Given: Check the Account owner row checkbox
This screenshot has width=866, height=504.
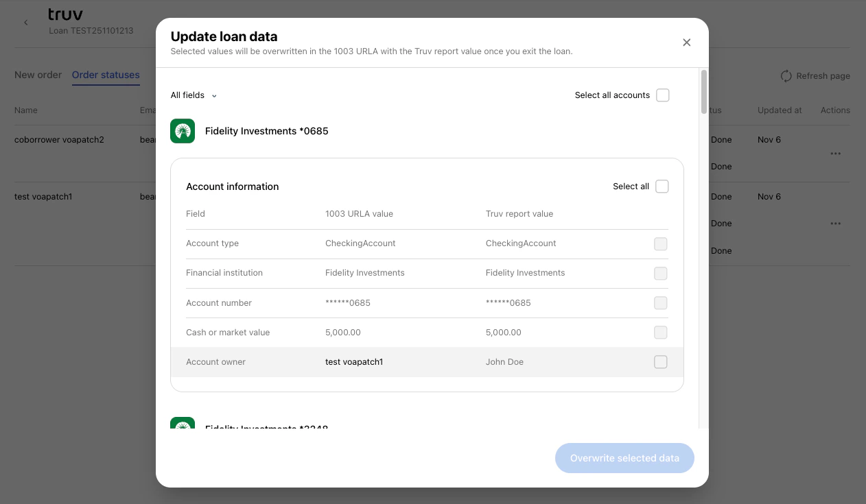Looking at the screenshot, I should (x=660, y=361).
